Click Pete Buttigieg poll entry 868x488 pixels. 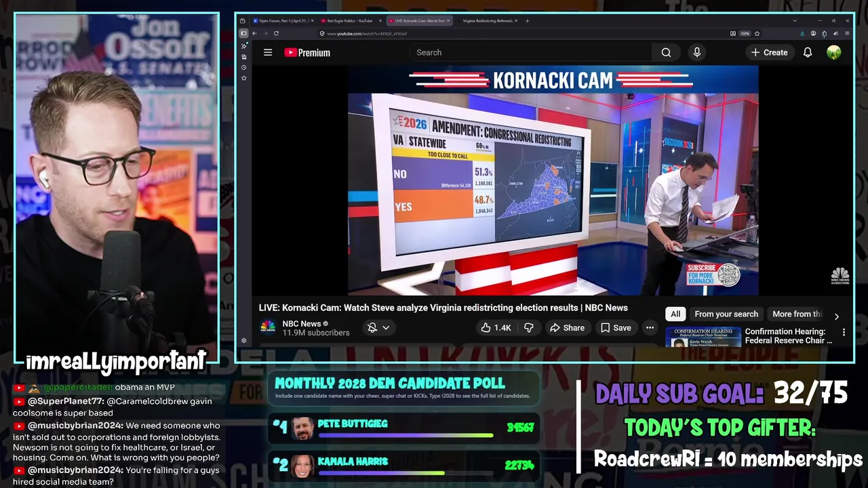(x=404, y=428)
